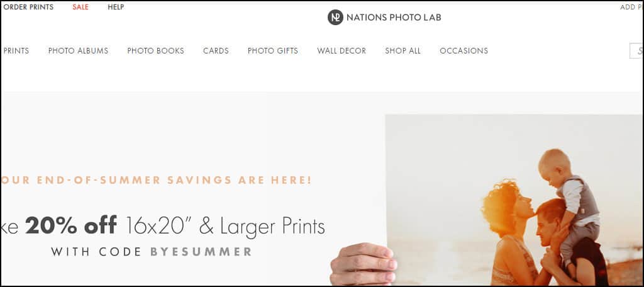Open the Photo Books menu
Screen dimensions: 644x287
pyautogui.click(x=156, y=50)
